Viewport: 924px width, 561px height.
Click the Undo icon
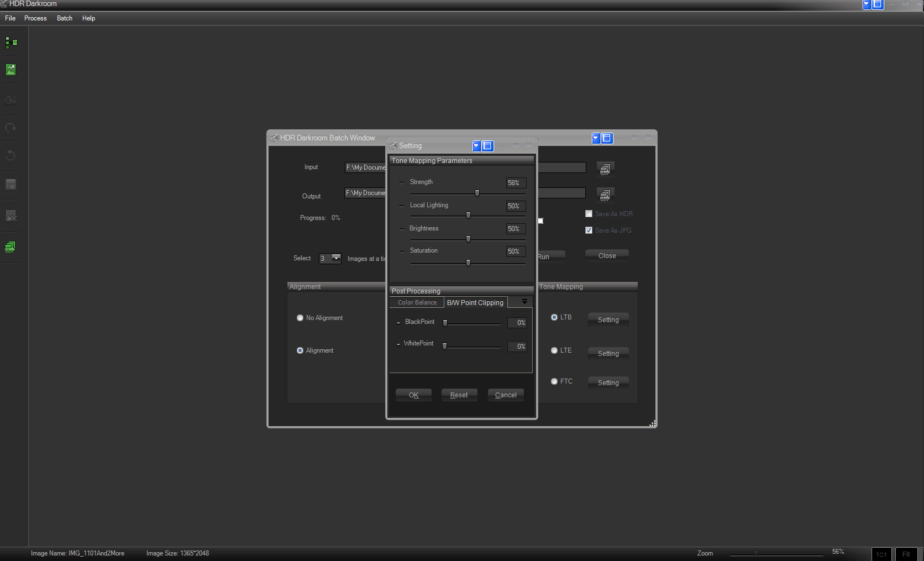point(11,155)
